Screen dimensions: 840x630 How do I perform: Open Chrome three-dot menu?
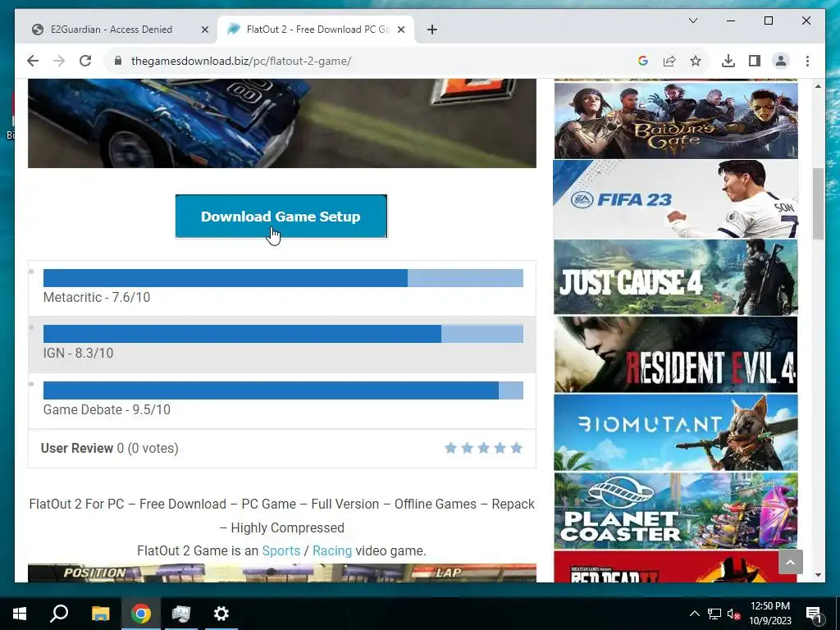click(807, 61)
